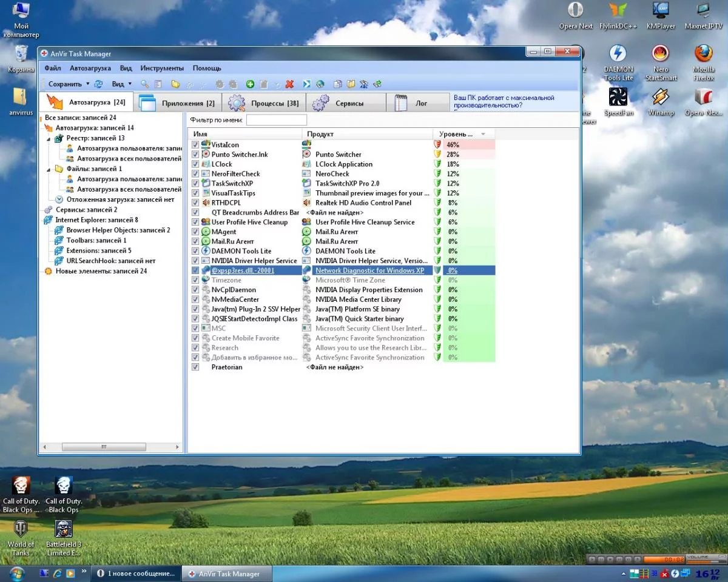Click the blue arrow icon in toolbar
The image size is (728, 582).
click(307, 84)
